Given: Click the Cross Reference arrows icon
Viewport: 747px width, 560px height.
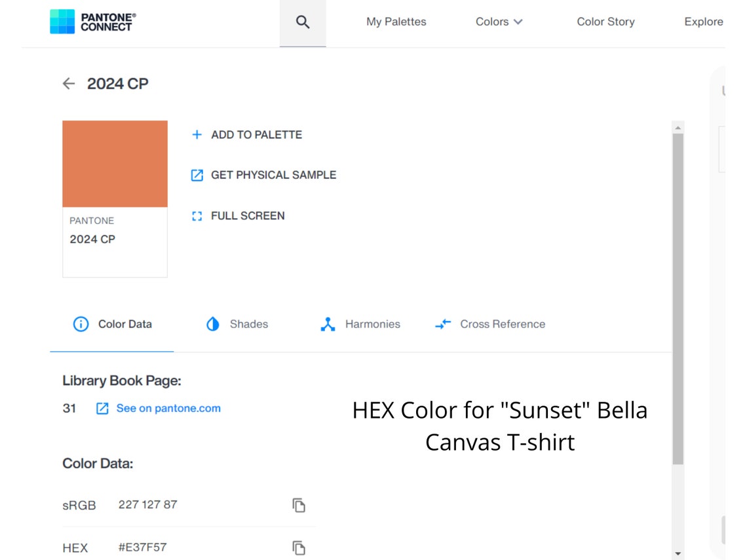Looking at the screenshot, I should [442, 324].
